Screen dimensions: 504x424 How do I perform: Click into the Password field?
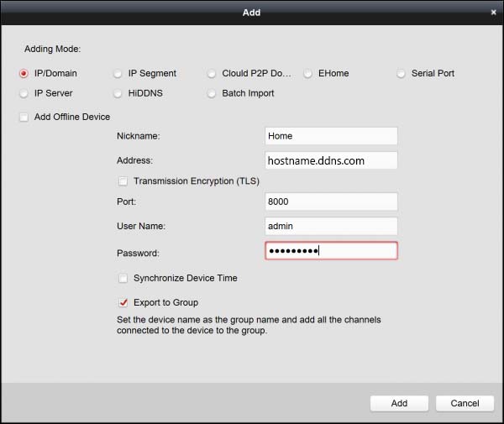coord(330,251)
